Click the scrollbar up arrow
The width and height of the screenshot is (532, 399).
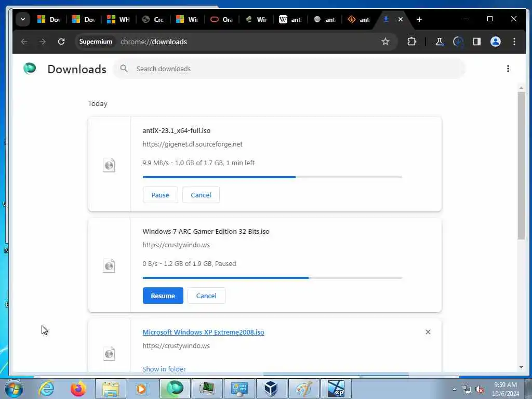point(521,88)
